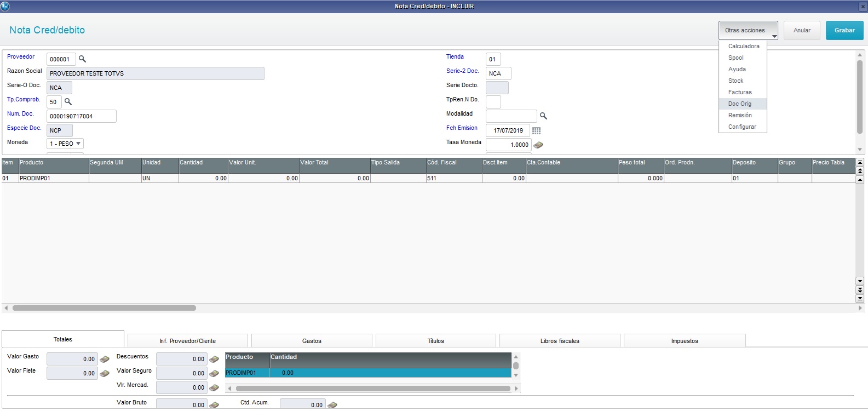The width and height of the screenshot is (868, 411).
Task: Click Valor Gasto calculator icon
Action: click(x=105, y=359)
